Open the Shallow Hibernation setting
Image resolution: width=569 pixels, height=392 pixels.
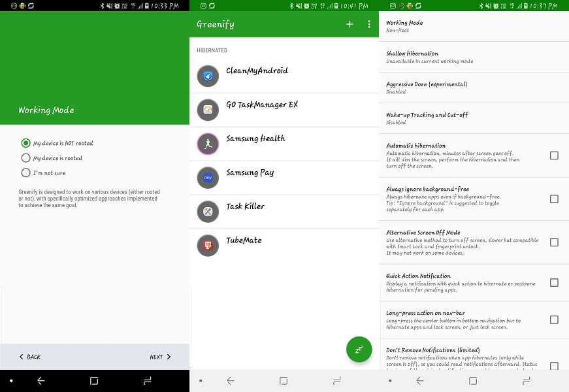(x=474, y=57)
